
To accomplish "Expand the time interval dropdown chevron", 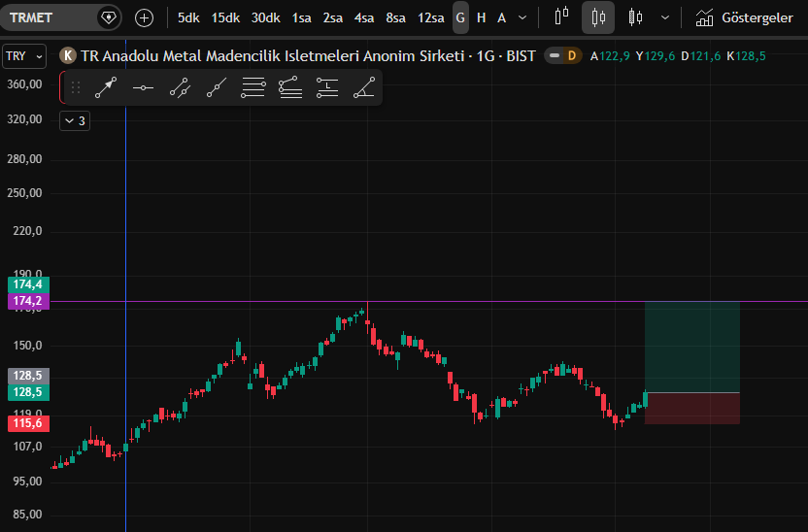I will click(x=522, y=18).
